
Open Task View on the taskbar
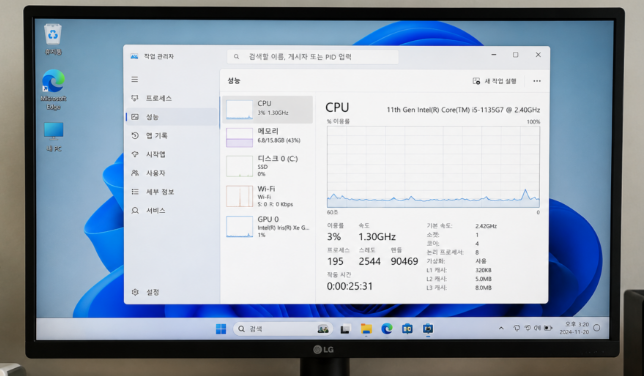pos(345,329)
